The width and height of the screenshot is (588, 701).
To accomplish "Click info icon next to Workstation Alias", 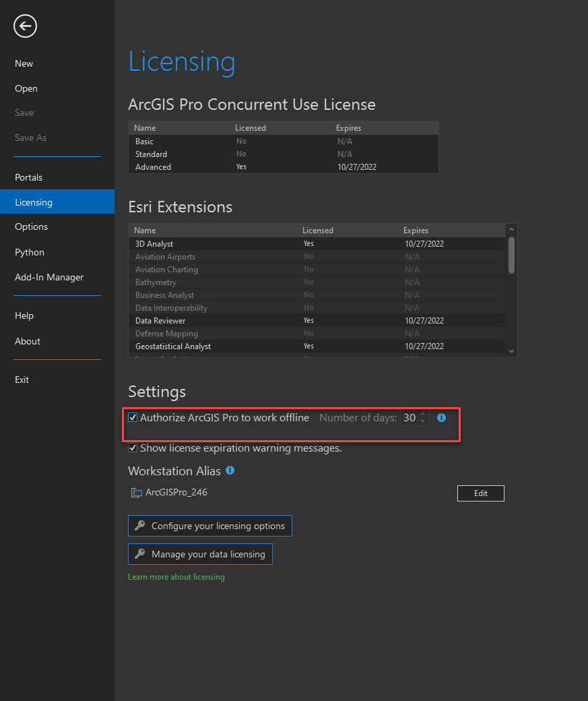I will click(x=230, y=470).
